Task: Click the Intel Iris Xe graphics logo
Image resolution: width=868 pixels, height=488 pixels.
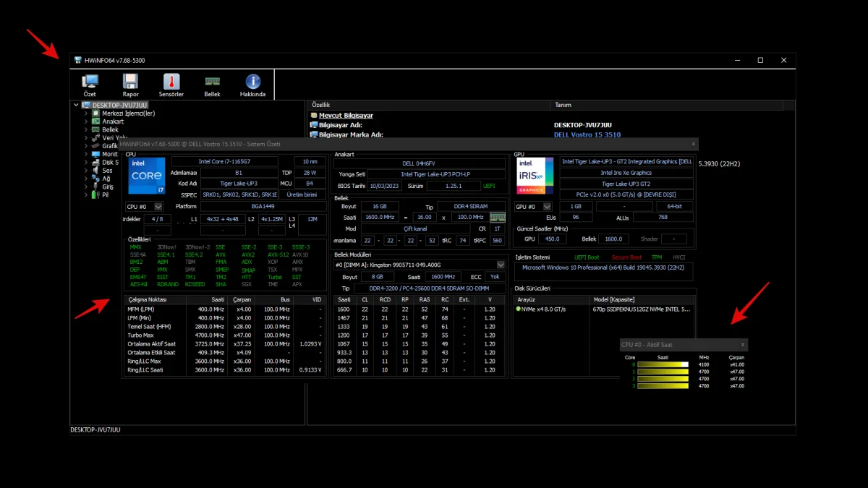Action: pos(535,176)
